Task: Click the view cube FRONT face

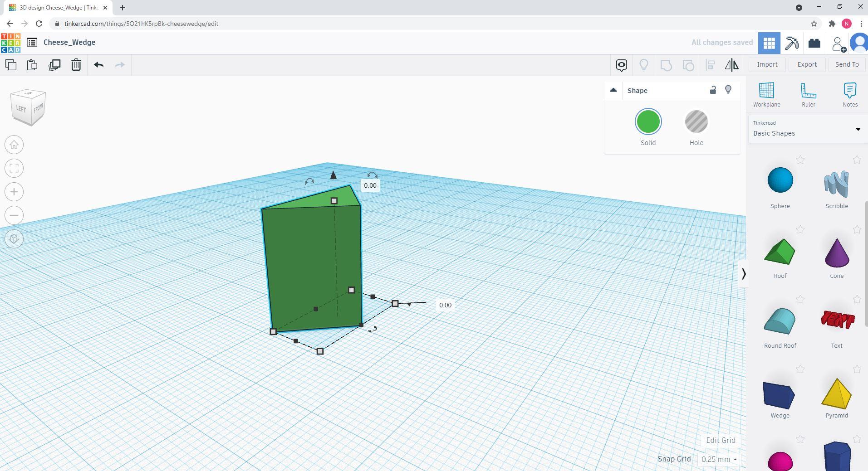Action: pos(38,108)
